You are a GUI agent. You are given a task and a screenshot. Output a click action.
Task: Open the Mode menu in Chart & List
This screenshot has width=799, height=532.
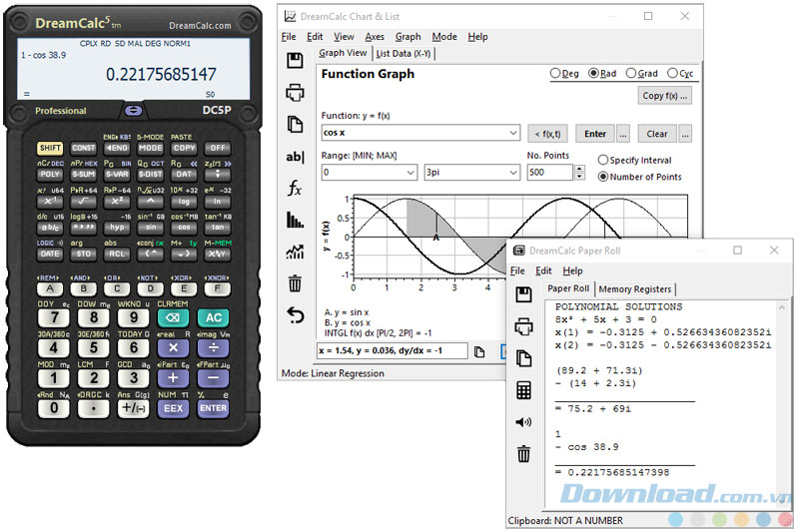(444, 37)
